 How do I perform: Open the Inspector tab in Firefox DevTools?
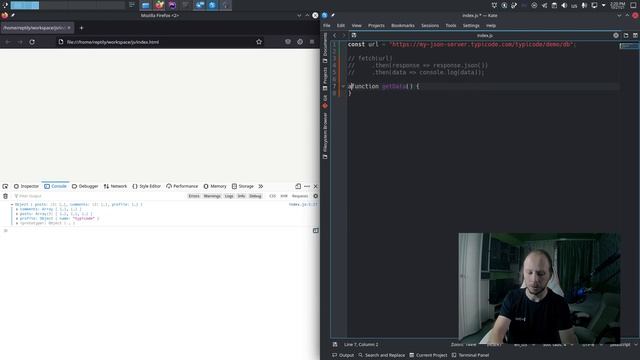[26, 186]
